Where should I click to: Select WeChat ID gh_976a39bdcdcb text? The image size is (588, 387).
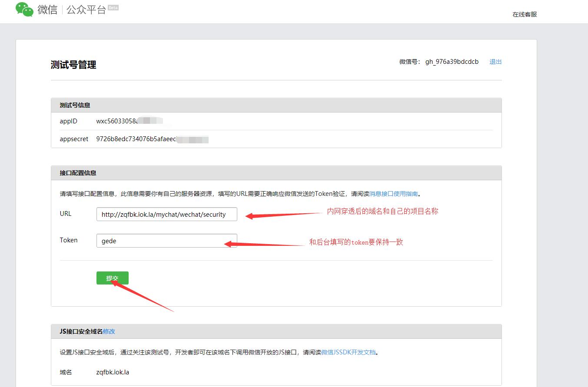coord(452,62)
